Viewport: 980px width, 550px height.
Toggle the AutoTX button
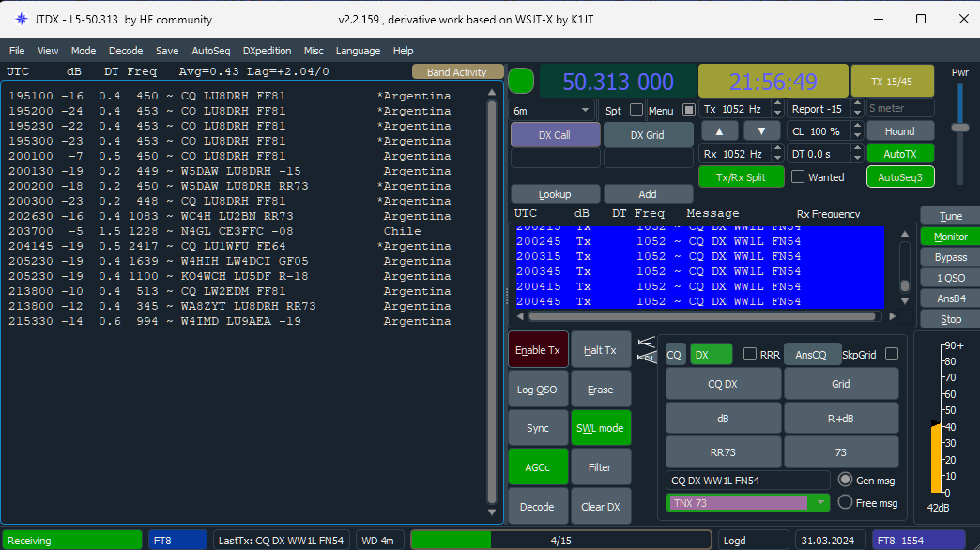pyautogui.click(x=900, y=154)
